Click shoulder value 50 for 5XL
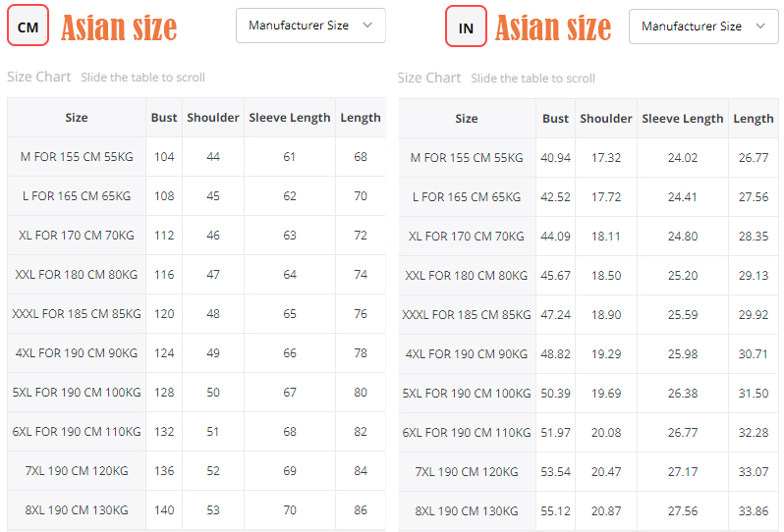The height and width of the screenshot is (532, 784). point(213,393)
